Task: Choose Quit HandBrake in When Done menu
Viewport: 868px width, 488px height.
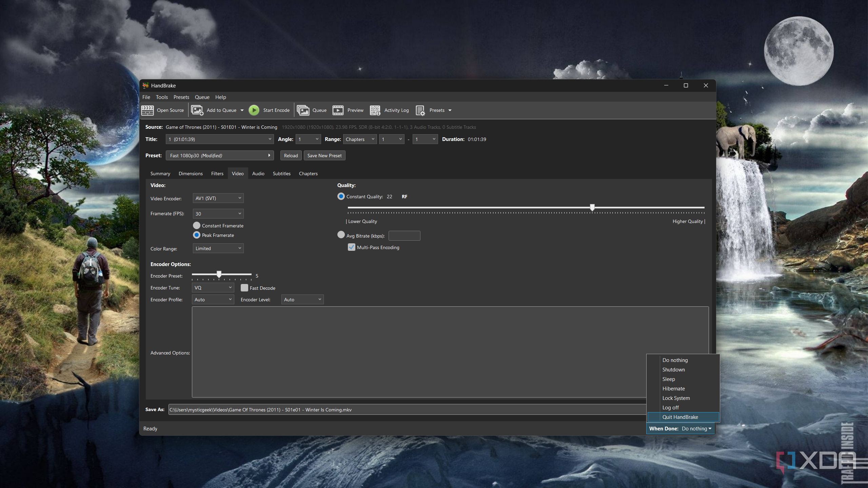Action: 683,417
